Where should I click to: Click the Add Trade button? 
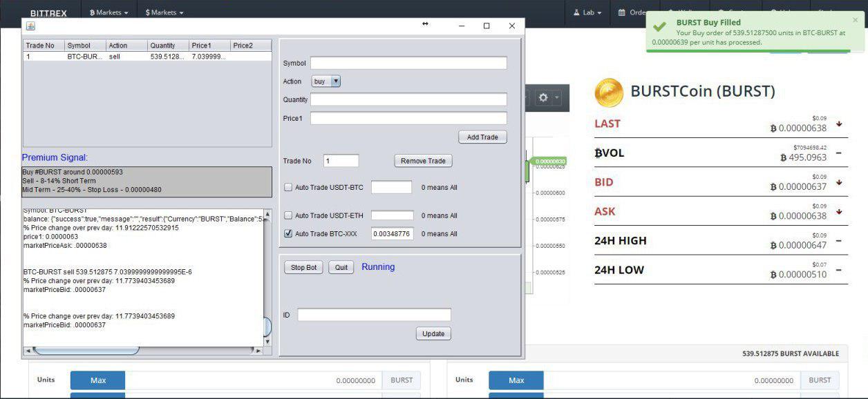[482, 137]
